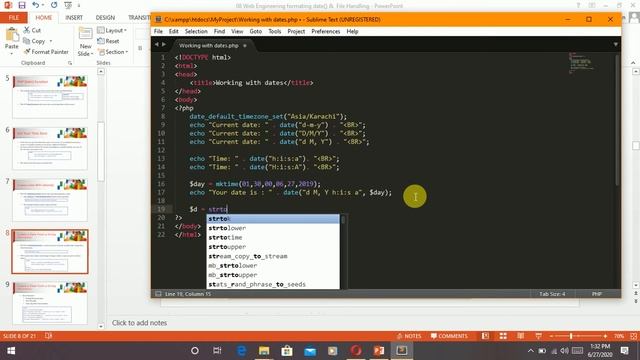Select slide 7 thumbnail

[x=50, y=200]
